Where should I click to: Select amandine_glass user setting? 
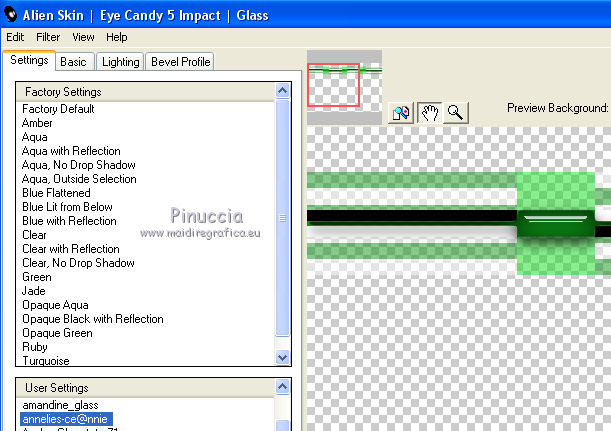60,405
